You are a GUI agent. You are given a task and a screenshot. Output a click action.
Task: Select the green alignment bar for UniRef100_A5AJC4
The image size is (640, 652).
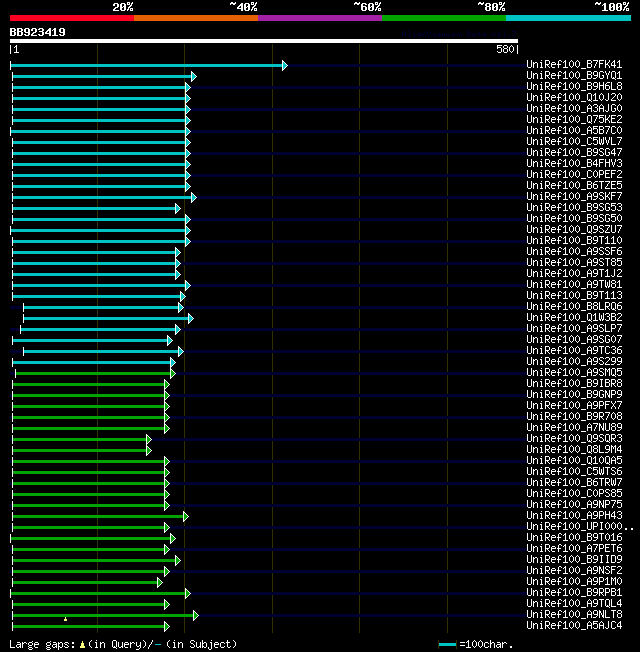coord(89,626)
